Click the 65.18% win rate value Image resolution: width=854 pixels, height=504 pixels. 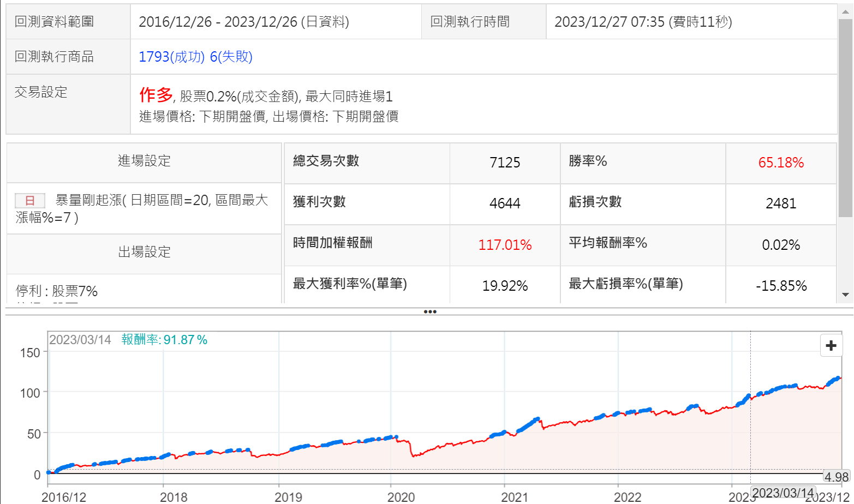pyautogui.click(x=780, y=163)
